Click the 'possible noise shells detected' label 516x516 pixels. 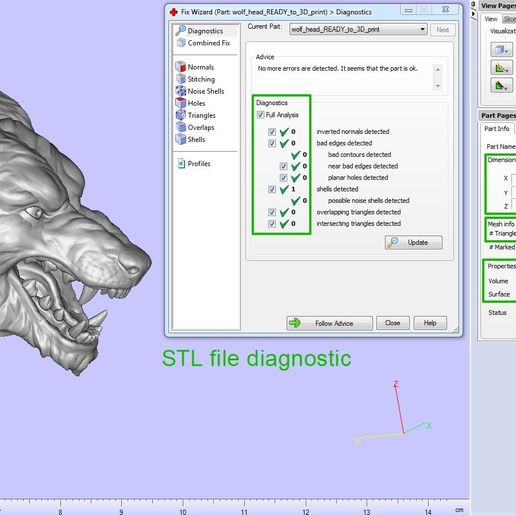pyautogui.click(x=368, y=201)
